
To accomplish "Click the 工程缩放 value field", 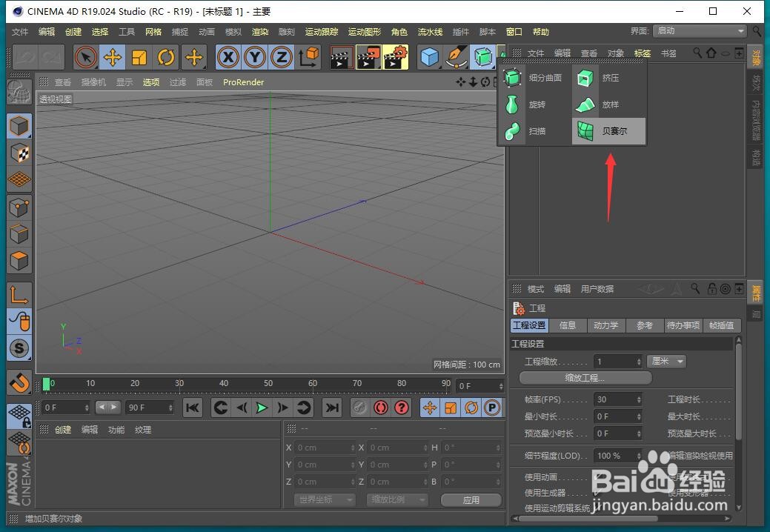I will pos(618,362).
